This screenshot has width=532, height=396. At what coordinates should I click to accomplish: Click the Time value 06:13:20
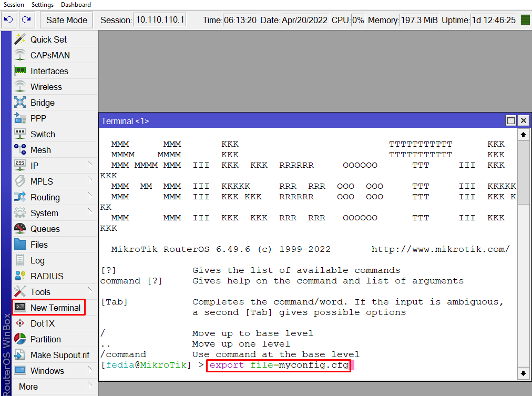(240, 20)
